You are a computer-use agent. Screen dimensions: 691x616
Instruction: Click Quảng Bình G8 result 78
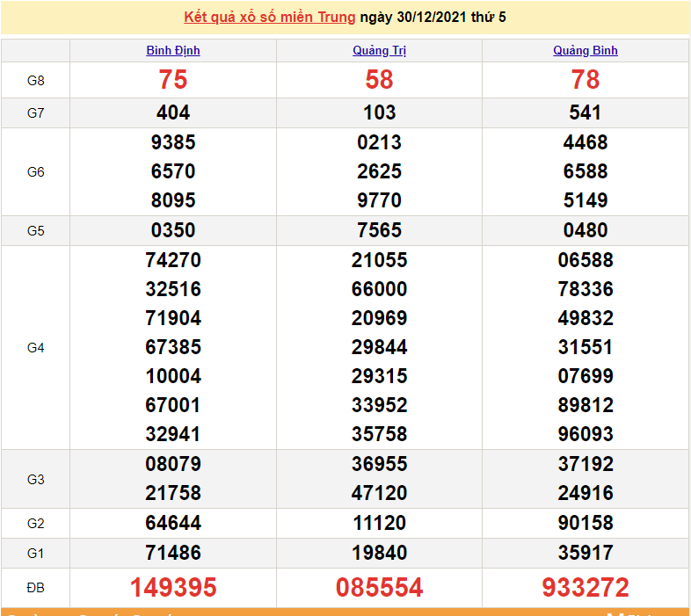tap(586, 80)
